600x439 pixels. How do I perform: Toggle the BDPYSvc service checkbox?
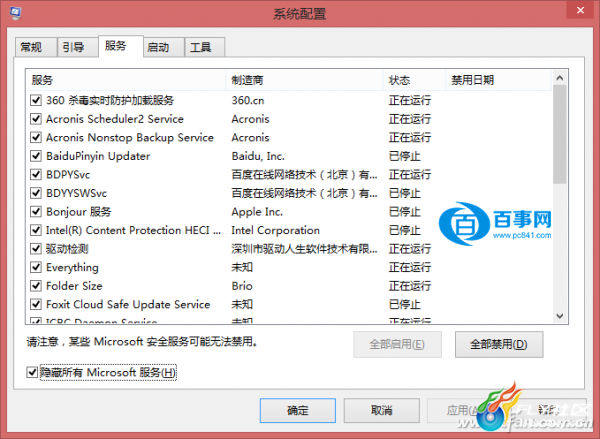tap(36, 175)
